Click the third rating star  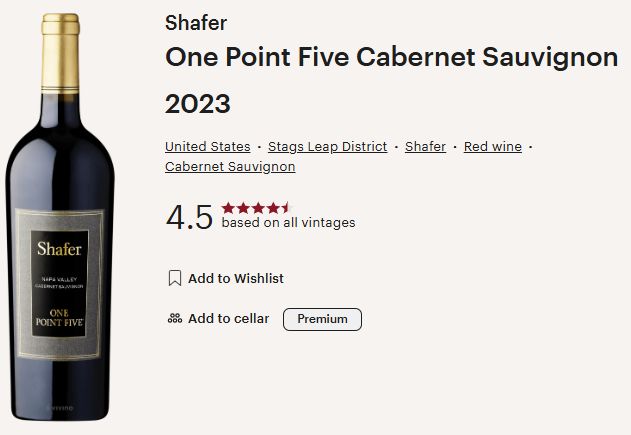click(x=256, y=208)
